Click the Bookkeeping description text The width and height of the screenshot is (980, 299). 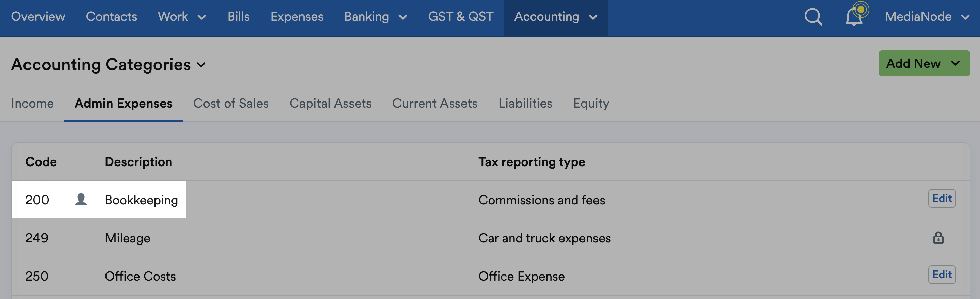(141, 200)
